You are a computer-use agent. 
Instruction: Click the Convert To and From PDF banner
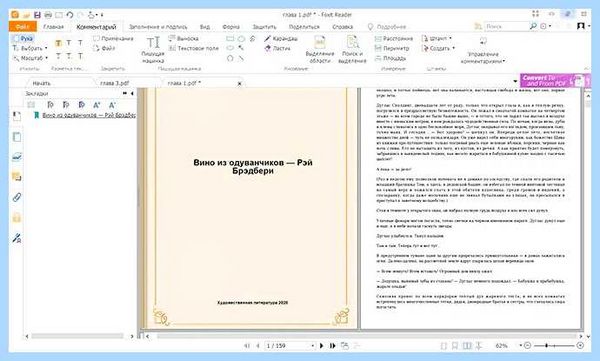tap(555, 80)
